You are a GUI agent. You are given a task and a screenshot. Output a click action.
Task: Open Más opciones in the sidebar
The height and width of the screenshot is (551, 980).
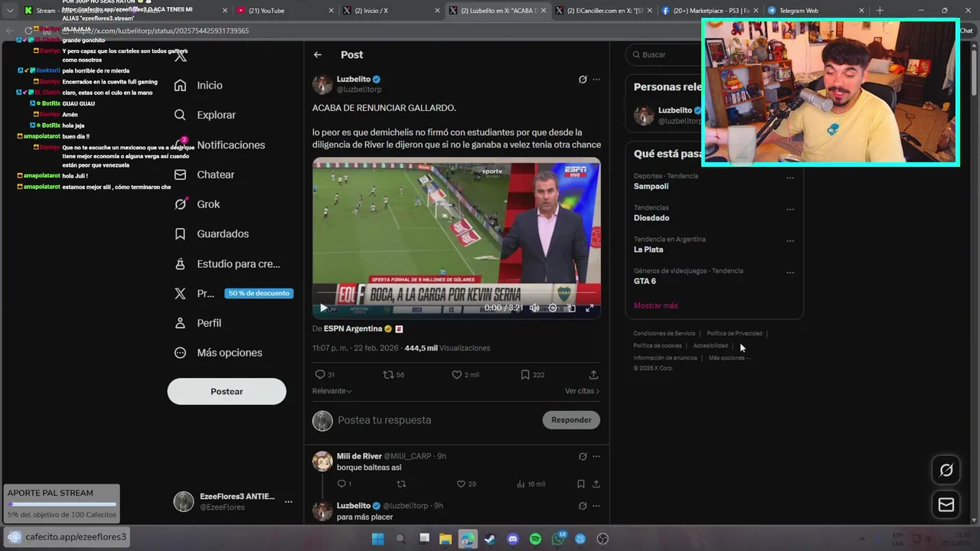218,353
